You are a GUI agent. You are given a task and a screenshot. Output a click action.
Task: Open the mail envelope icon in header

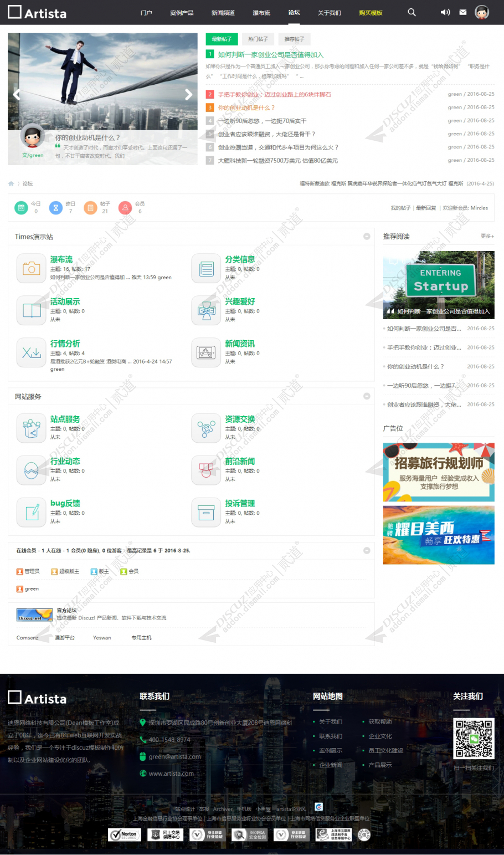(x=463, y=12)
